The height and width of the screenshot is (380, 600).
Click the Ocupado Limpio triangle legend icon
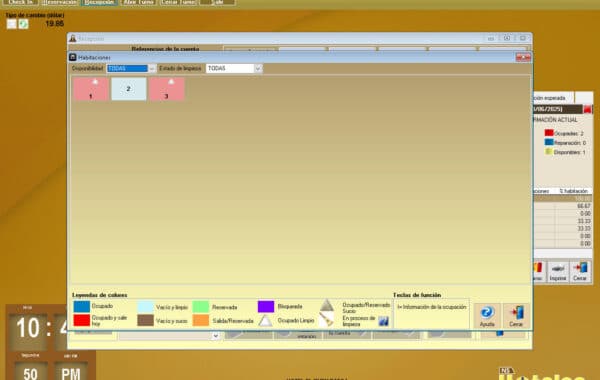pos(265,321)
